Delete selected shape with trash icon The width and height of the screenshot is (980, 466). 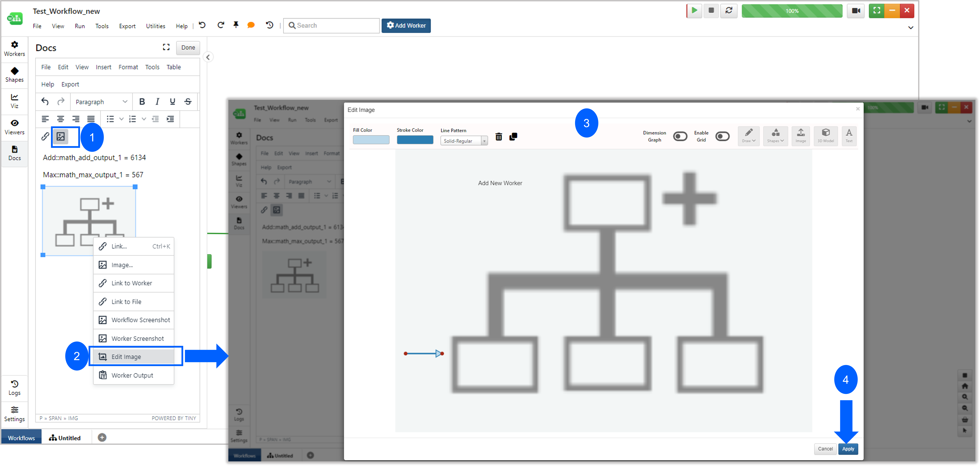pos(499,137)
